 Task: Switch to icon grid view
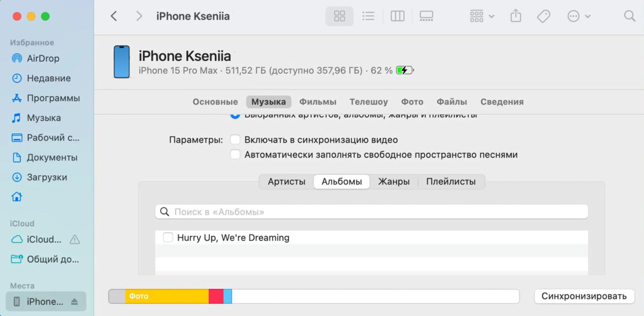(339, 16)
